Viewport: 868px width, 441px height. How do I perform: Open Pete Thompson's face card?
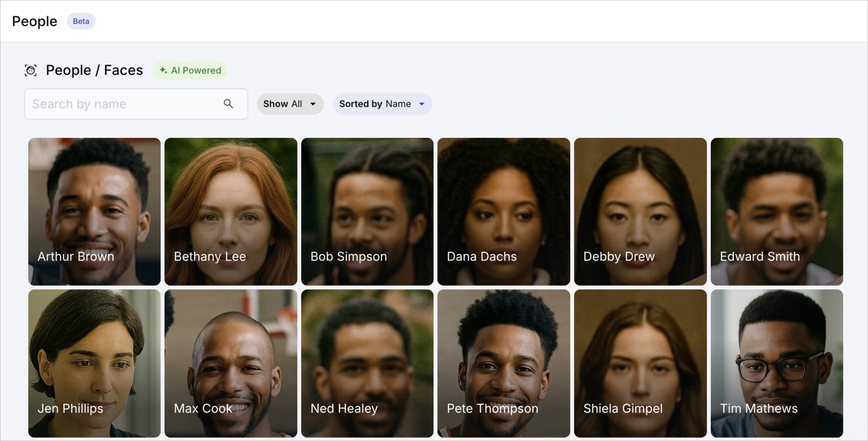[504, 363]
